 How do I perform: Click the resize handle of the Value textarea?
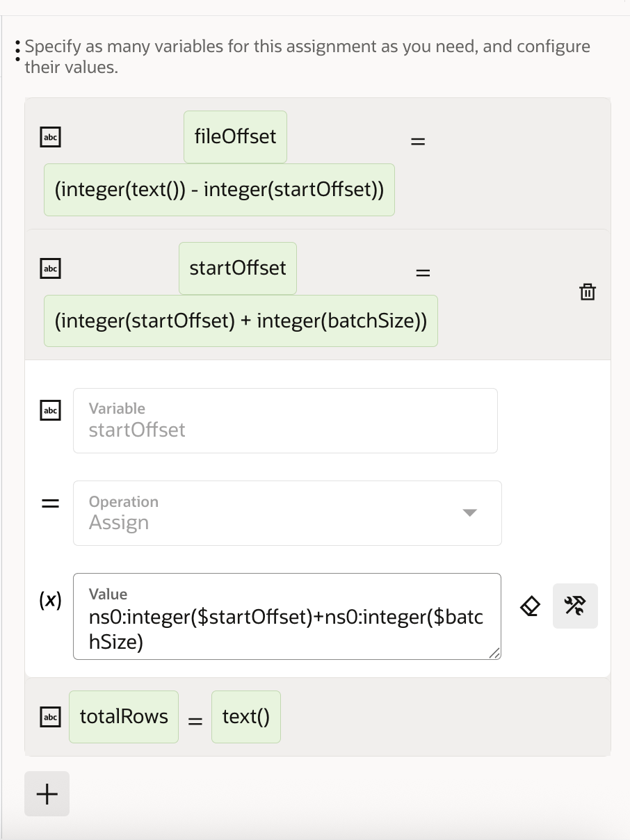pyautogui.click(x=495, y=654)
